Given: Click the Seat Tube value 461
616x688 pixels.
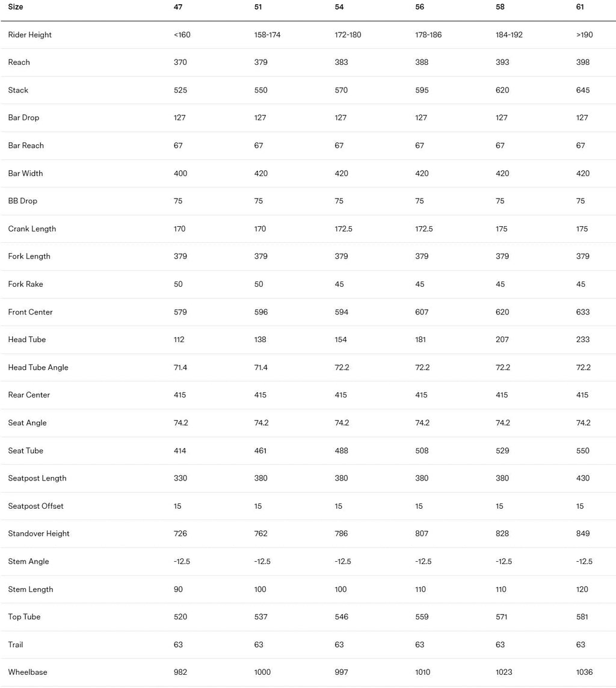Looking at the screenshot, I should (x=261, y=450).
